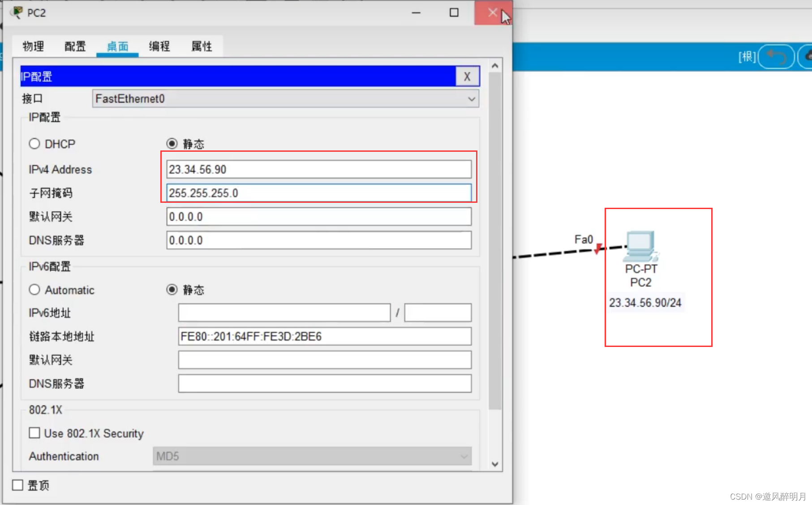Switch to the 配置 tab
812x505 pixels.
[75, 46]
